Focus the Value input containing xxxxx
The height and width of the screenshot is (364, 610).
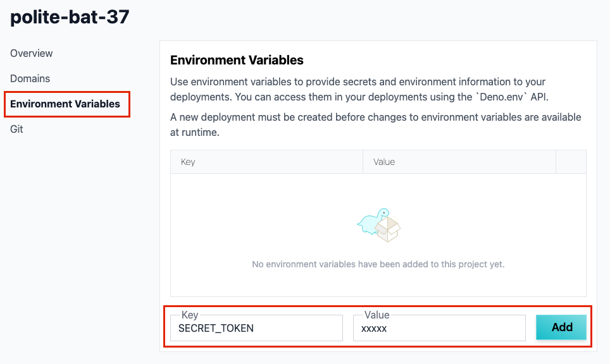click(439, 328)
